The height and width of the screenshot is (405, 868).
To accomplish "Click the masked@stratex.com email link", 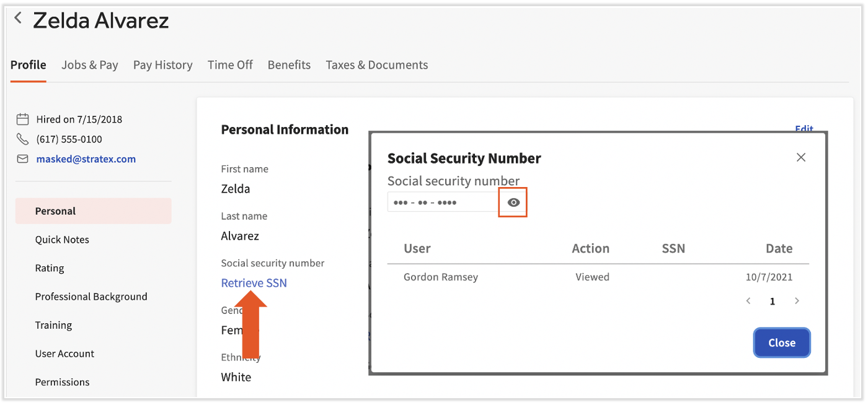I will point(86,159).
